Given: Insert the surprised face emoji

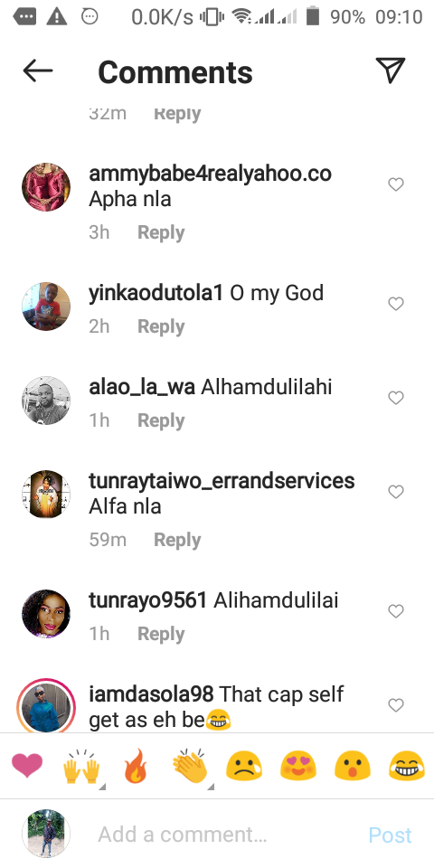Looking at the screenshot, I should tap(352, 768).
